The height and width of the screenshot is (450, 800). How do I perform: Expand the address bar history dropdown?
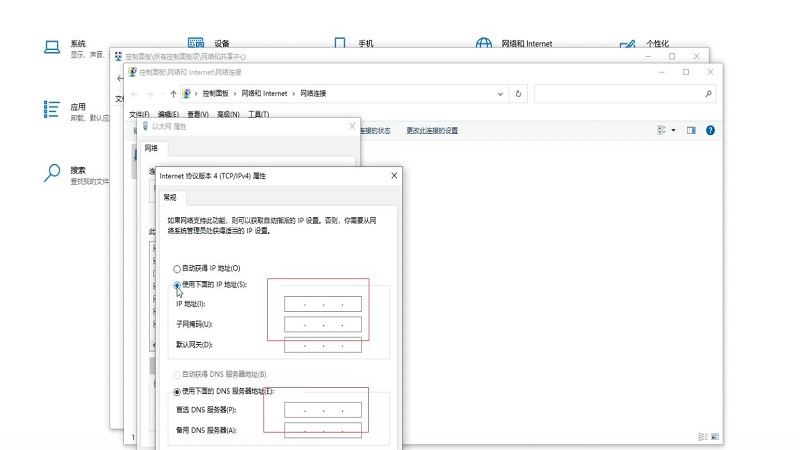pyautogui.click(x=500, y=94)
